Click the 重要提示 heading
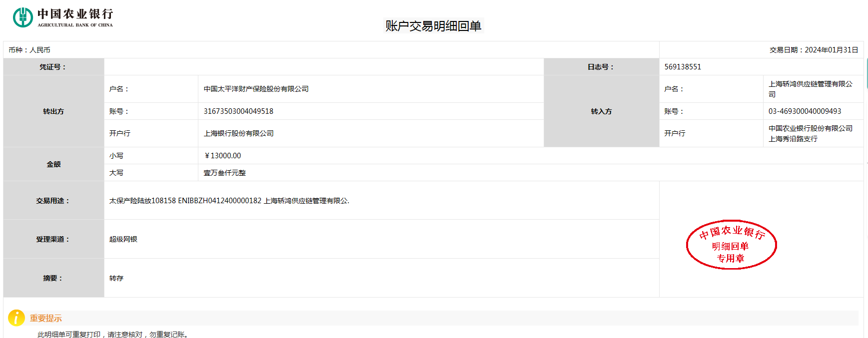This screenshot has width=868, height=338. coord(45,318)
